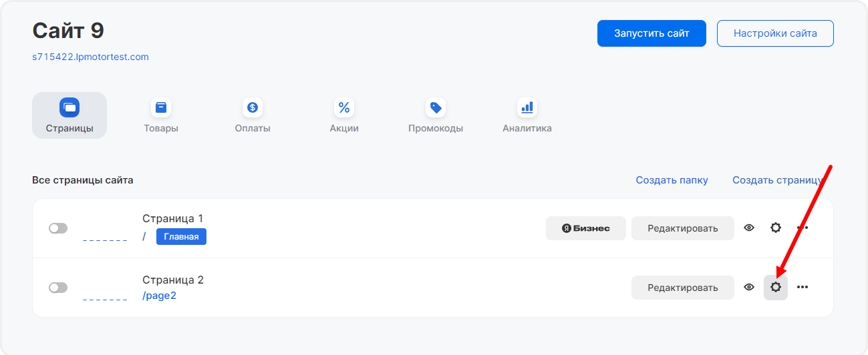Open the Страницы tab icon
Viewport: 868px width, 355px height.
pos(69,107)
